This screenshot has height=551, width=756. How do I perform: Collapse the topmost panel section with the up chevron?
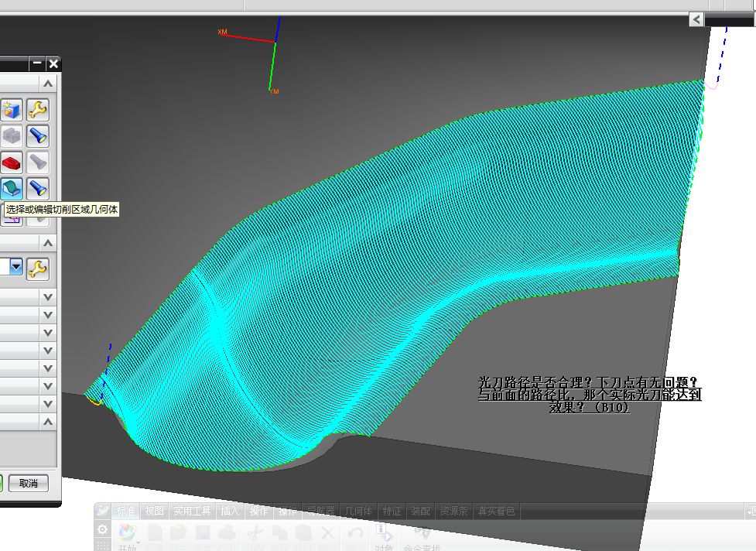tap(48, 84)
